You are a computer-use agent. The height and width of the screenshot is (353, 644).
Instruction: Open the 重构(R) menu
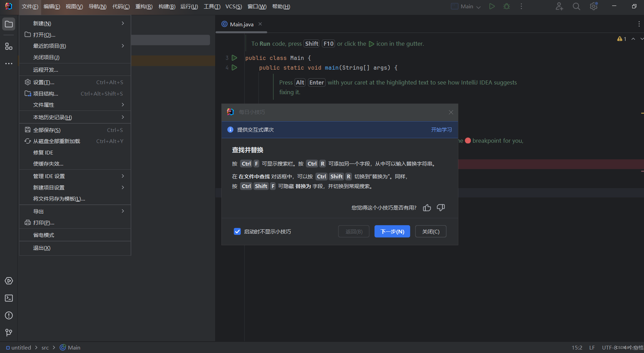click(144, 7)
